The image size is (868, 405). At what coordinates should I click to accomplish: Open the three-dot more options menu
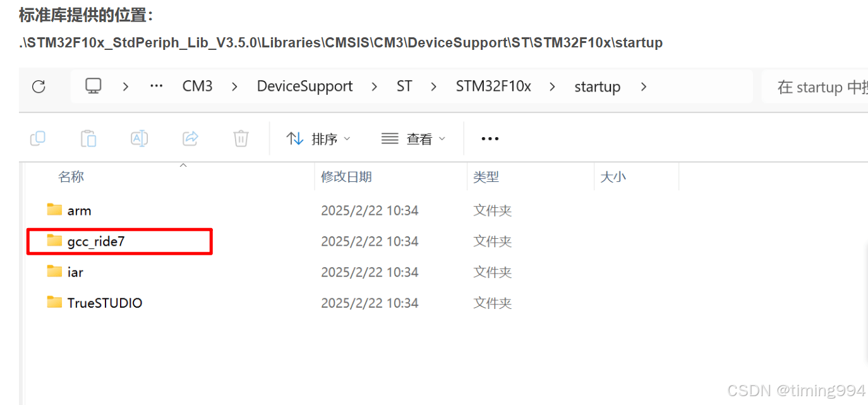pyautogui.click(x=490, y=139)
